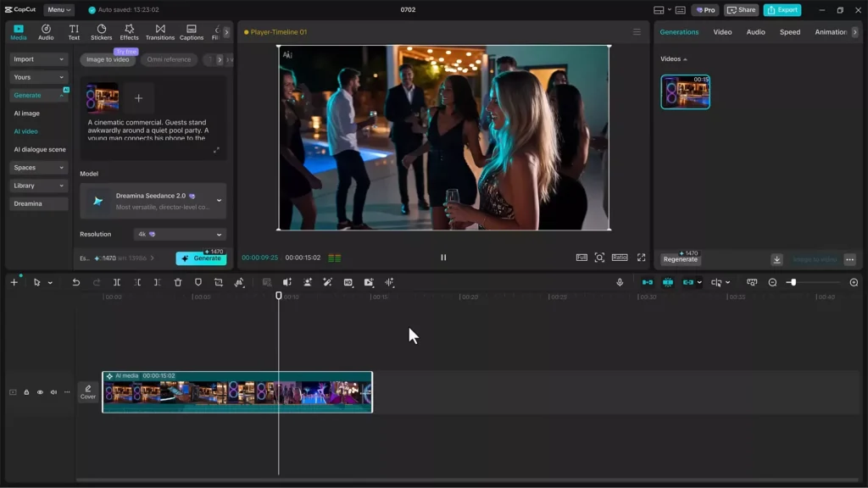868x488 pixels.
Task: Toggle the linkage button in timeline
Action: 688,282
